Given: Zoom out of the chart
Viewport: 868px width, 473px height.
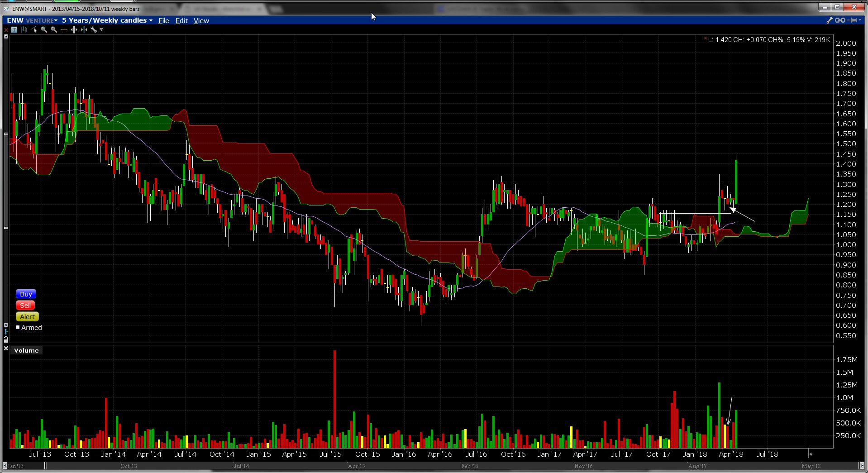Looking at the screenshot, I should click(54, 30).
